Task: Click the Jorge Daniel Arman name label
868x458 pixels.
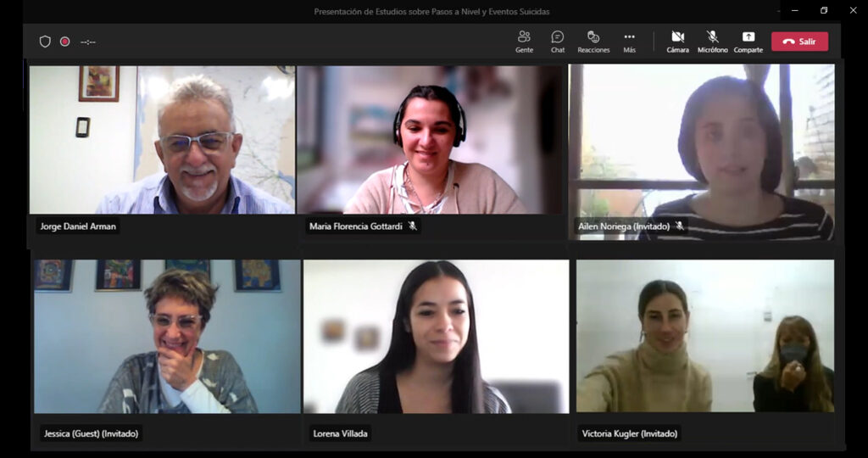Action: pos(78,226)
